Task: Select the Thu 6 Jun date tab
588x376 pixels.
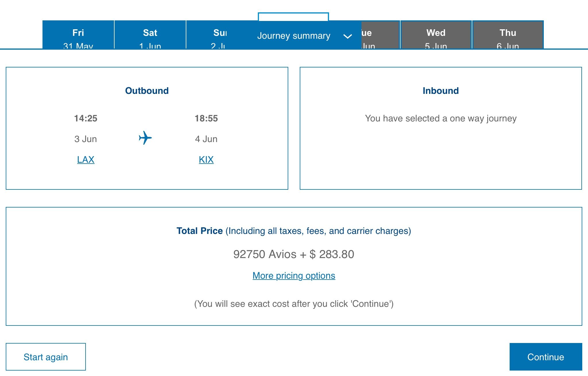Action: (508, 35)
